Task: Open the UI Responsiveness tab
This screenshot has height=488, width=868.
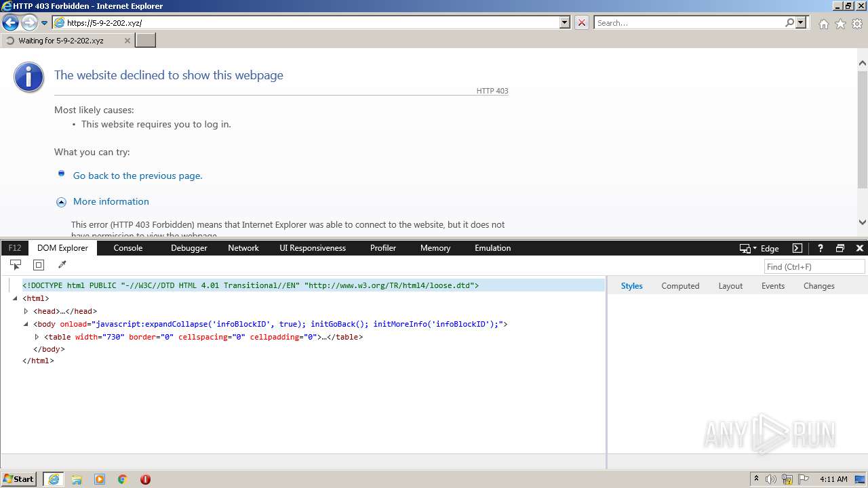Action: coord(313,248)
